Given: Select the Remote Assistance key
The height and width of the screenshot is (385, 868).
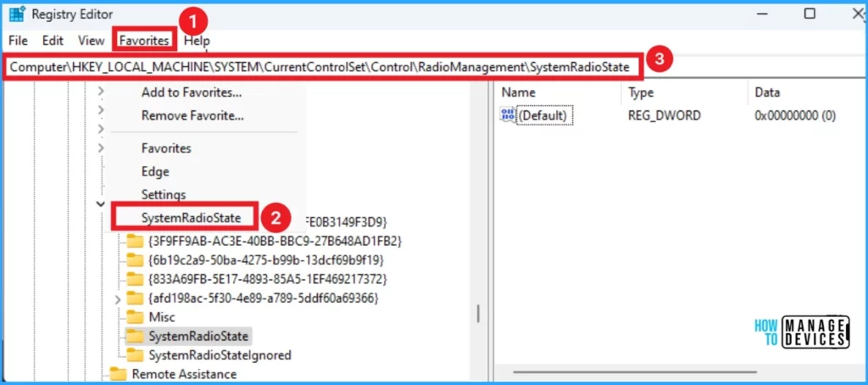Looking at the screenshot, I should coord(184,375).
